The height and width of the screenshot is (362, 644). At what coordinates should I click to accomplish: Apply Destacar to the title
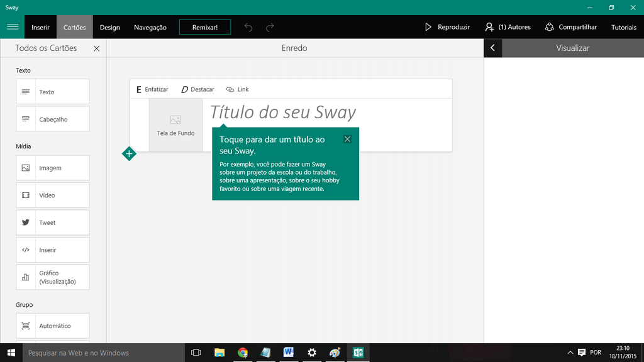coord(197,89)
